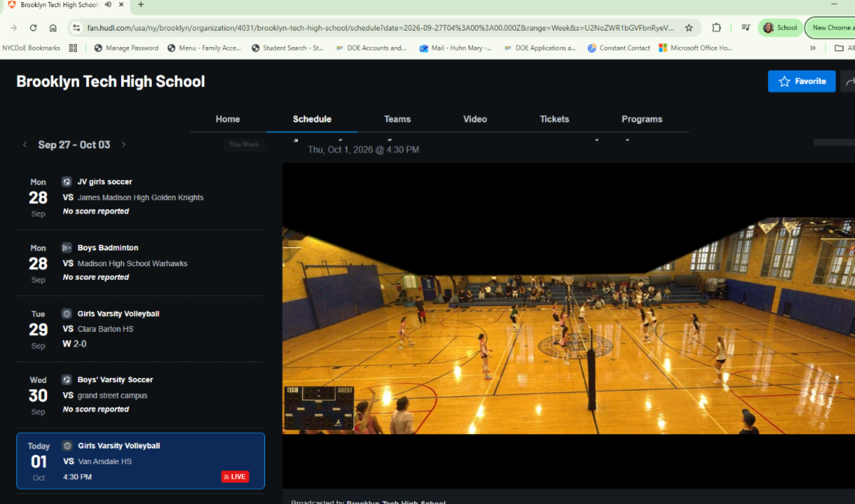Select today's volleyball game vs Van Arsdale HS
Screen dimensions: 855x504
click(140, 461)
